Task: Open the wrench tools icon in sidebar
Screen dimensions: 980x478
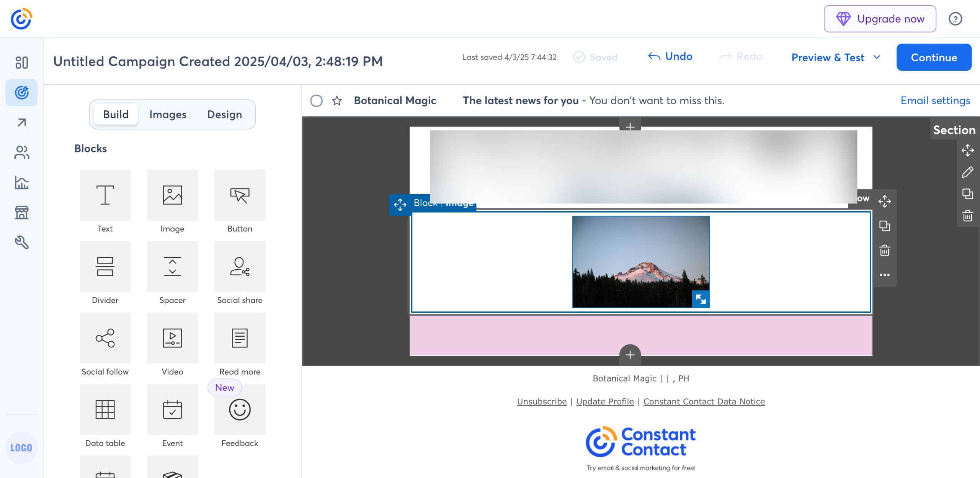Action: click(x=21, y=242)
